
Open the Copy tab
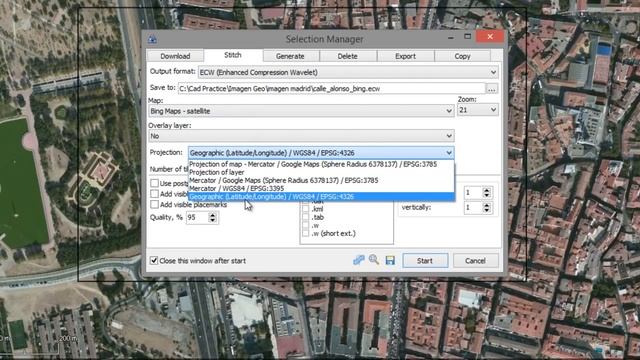[x=462, y=56]
